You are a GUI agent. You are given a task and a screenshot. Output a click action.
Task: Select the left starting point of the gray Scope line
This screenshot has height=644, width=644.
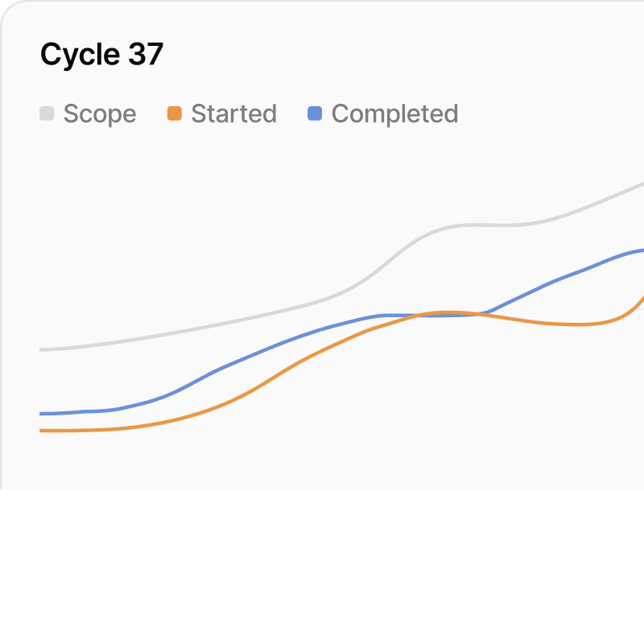(41, 349)
